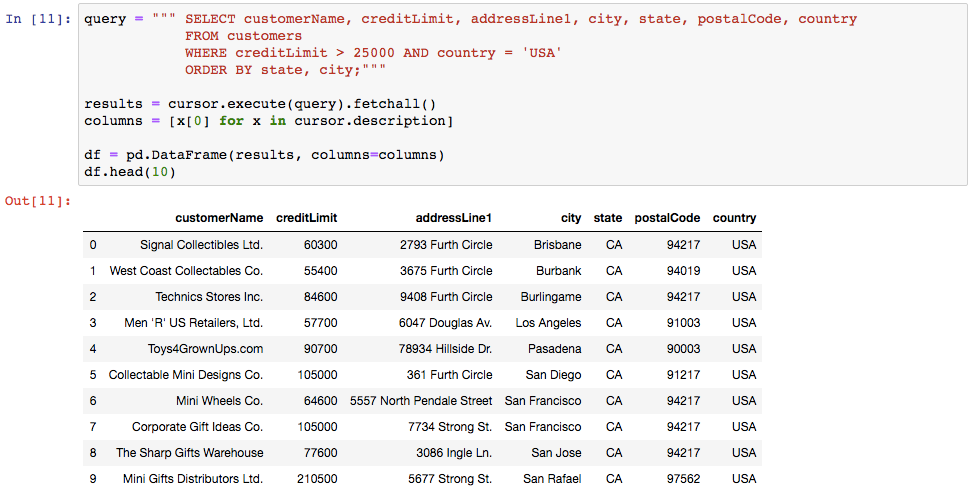972x499 pixels.
Task: Click credit limit value 55400
Action: click(320, 271)
